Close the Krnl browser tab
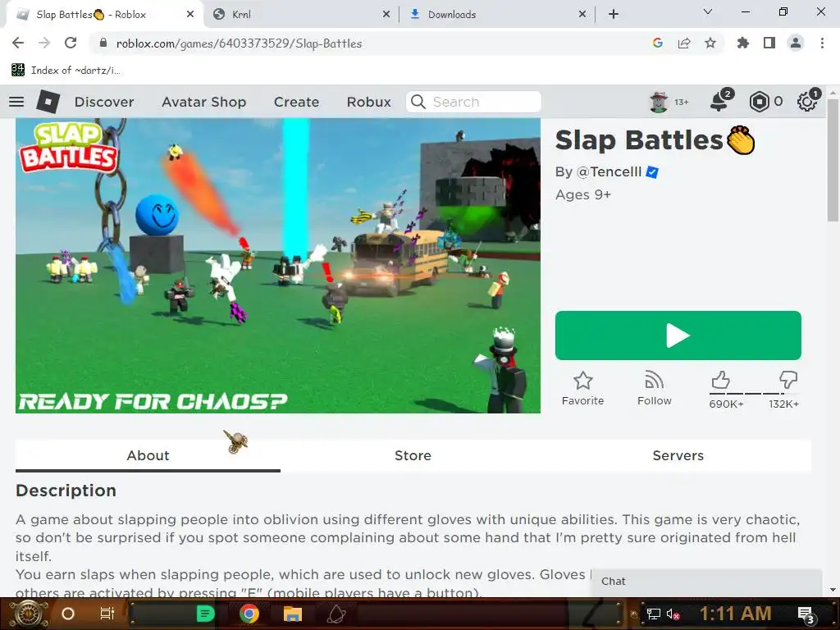This screenshot has height=630, width=840. (386, 15)
